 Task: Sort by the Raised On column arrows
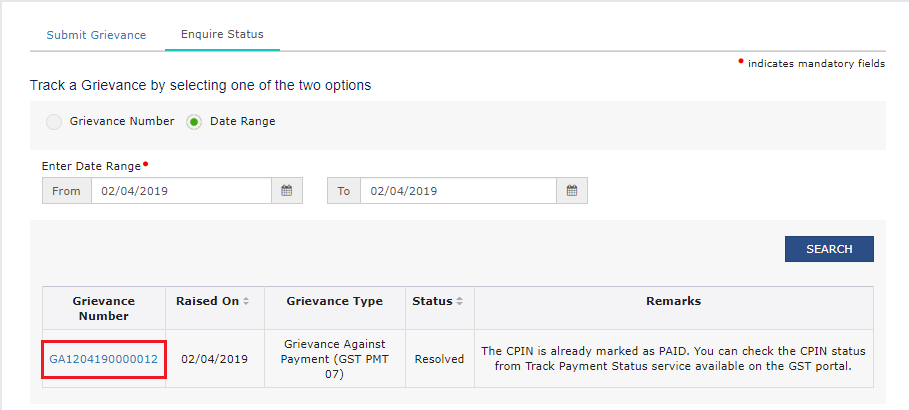(x=246, y=302)
